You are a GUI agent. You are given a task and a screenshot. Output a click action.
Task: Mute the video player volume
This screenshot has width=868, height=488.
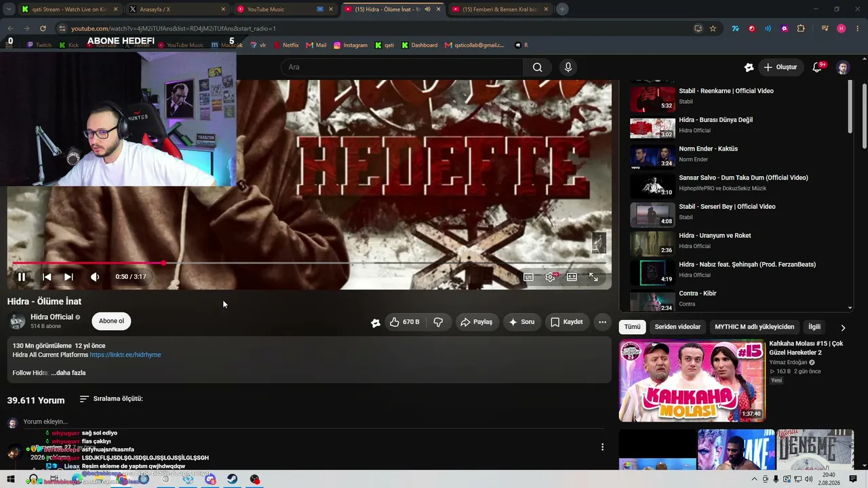[x=95, y=277]
